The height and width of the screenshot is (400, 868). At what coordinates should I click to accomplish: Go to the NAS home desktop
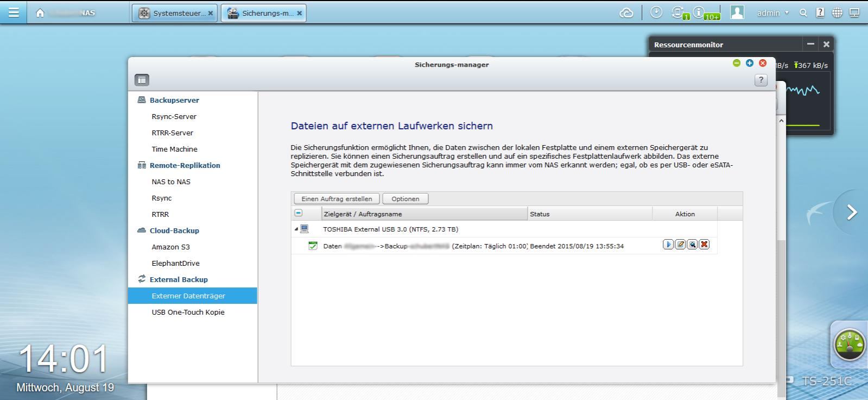point(40,13)
